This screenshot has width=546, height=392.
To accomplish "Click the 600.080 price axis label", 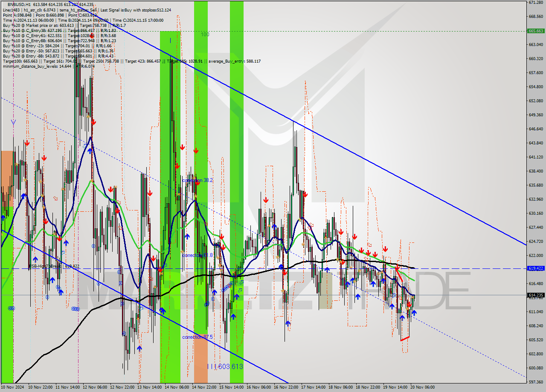I will pos(536,368).
